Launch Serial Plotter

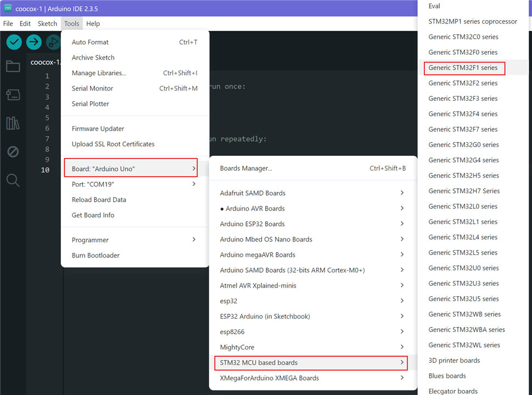(135, 104)
